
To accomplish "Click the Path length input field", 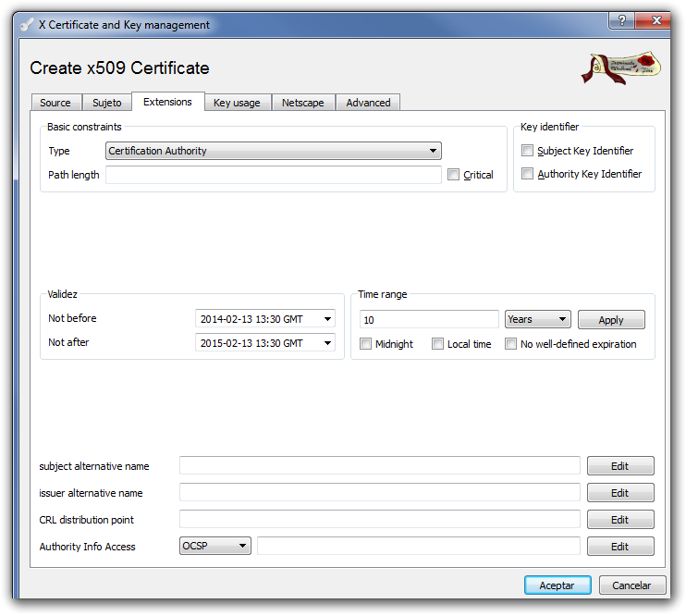I will pos(273,175).
